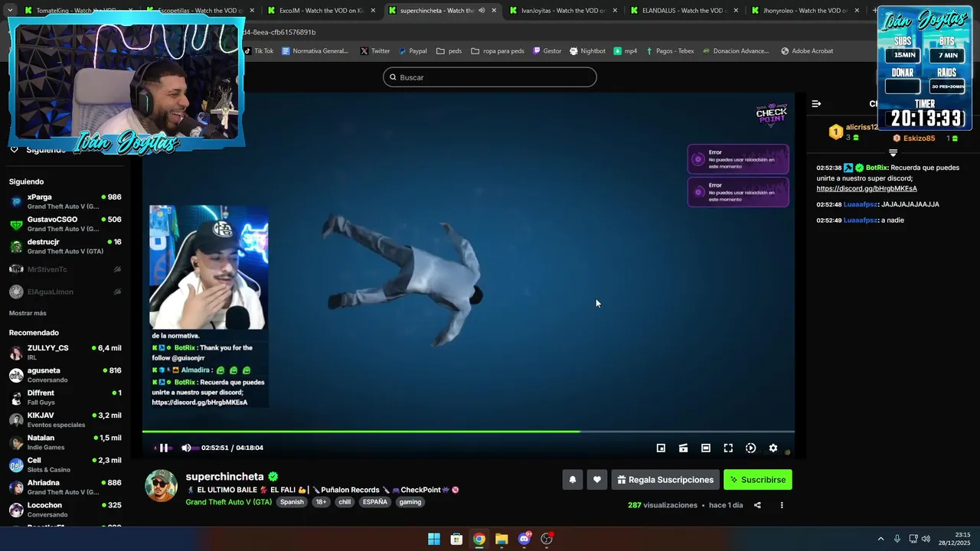Open Cell recommended channel
The image size is (980, 551).
[x=65, y=465]
